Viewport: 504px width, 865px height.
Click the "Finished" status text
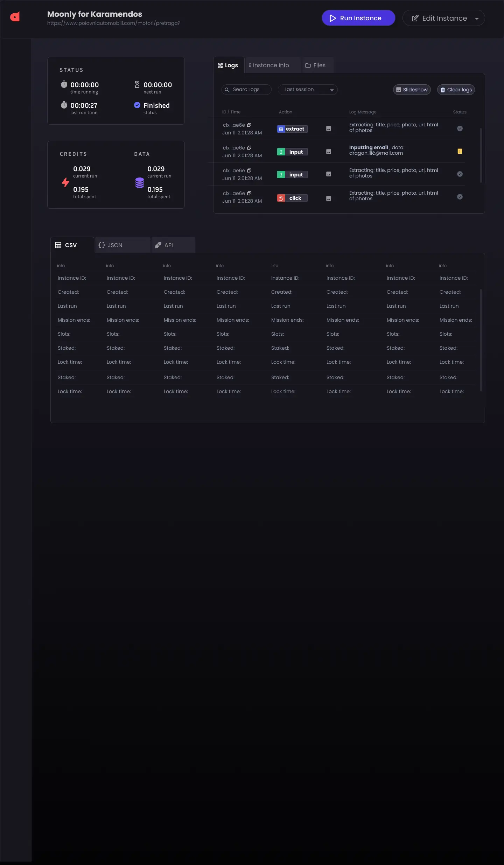[156, 105]
